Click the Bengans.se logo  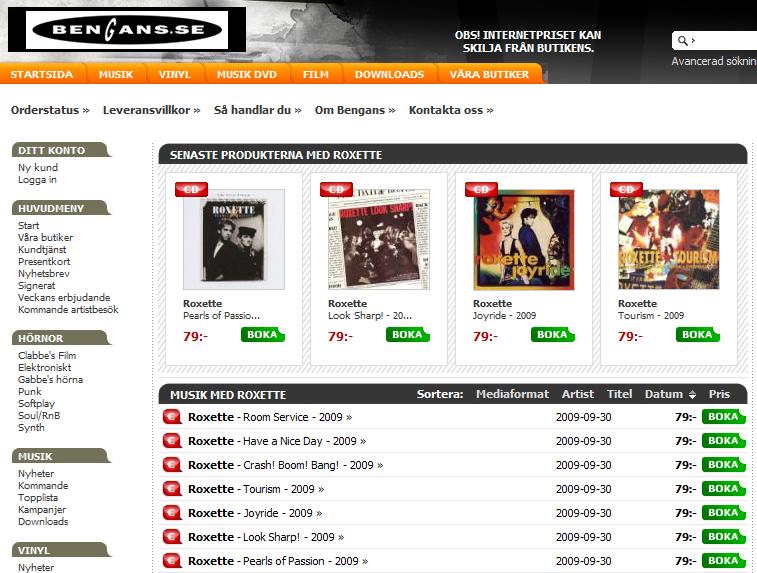(x=125, y=31)
